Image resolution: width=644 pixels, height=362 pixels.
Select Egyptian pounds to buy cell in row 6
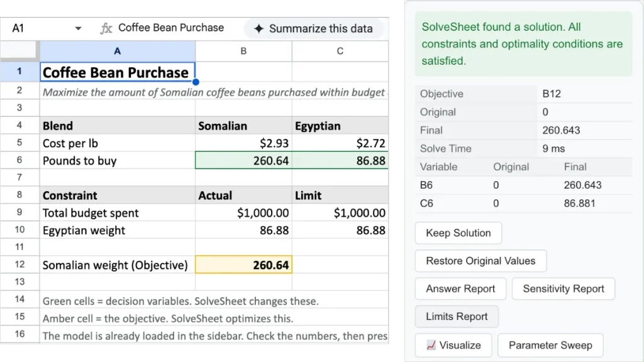(340, 160)
